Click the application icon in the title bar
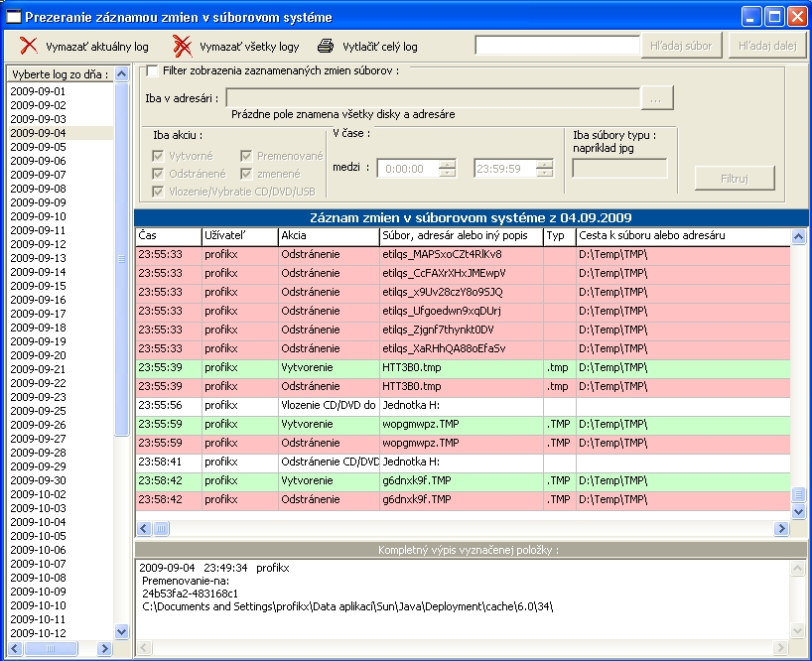Screen dimensions: 812x661 (x=13, y=17)
